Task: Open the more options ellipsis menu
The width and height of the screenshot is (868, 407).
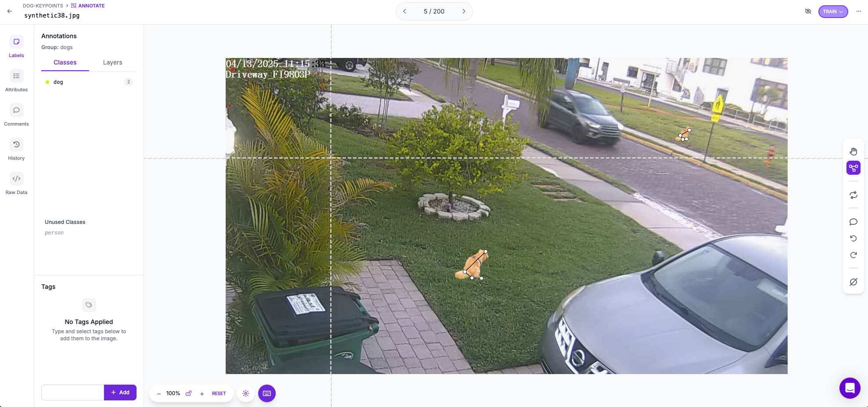Action: pyautogui.click(x=859, y=11)
